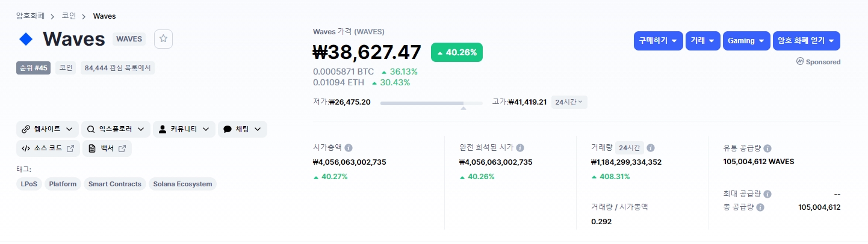Open the 암호 화폐 얻기 dropdown
The height and width of the screenshot is (244, 868).
807,41
